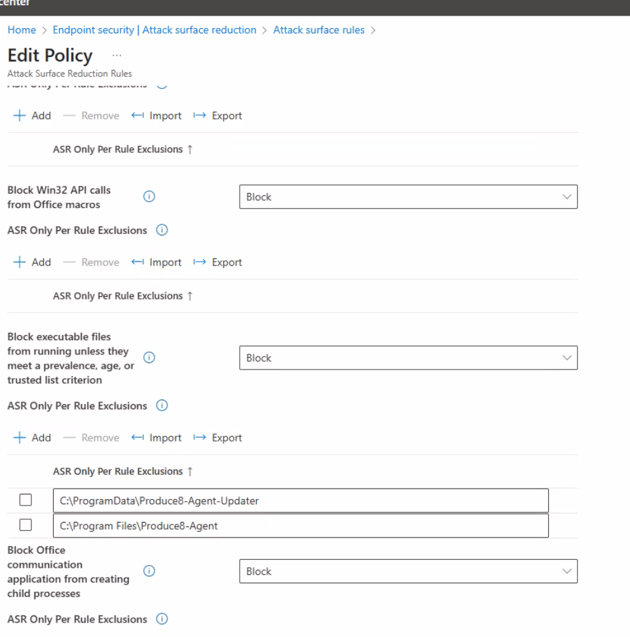Click info icon beside Block executable files rule
The height and width of the screenshot is (637, 630).
[149, 358]
